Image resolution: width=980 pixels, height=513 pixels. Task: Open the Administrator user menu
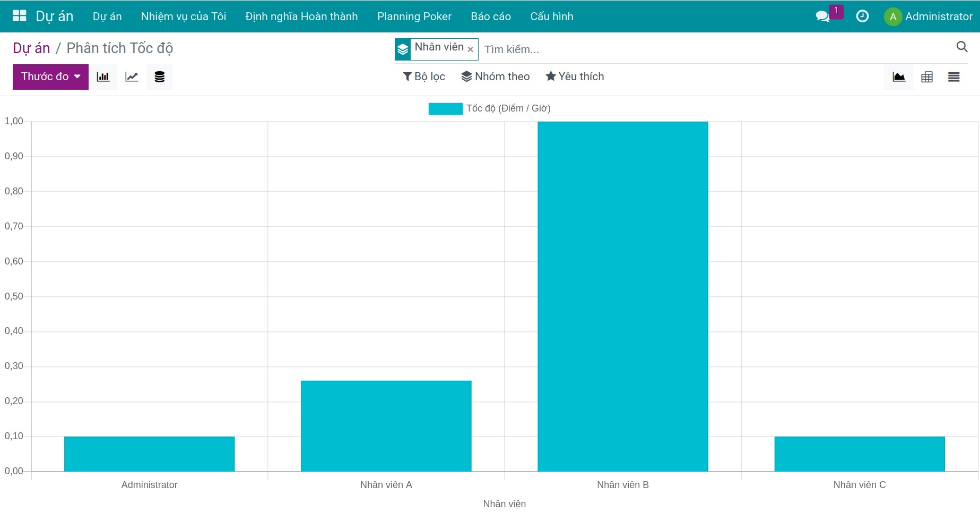coord(929,16)
